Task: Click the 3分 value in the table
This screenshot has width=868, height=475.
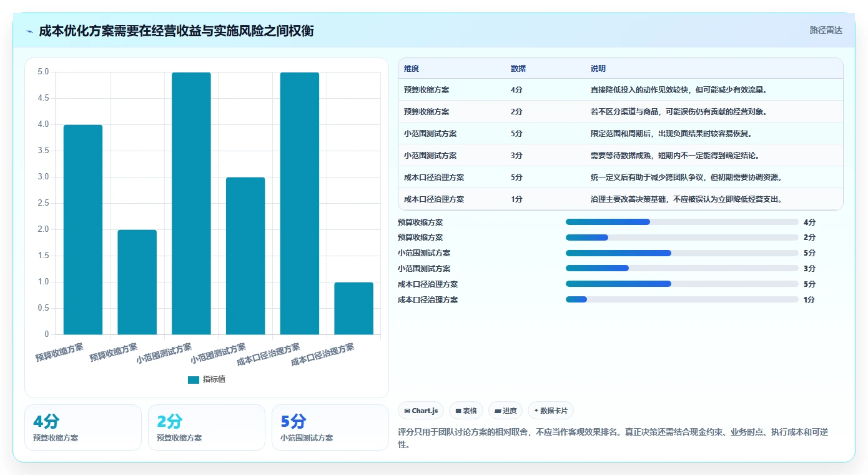Action: pos(516,156)
